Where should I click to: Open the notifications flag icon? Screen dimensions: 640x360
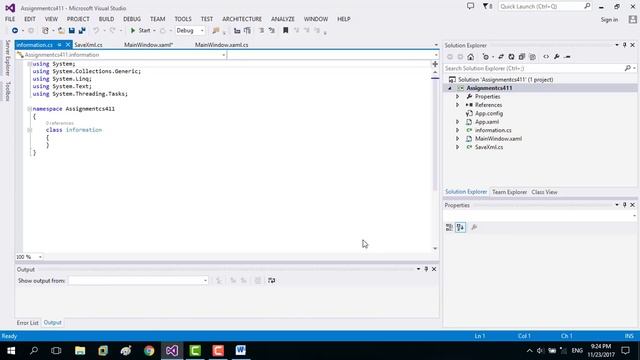tap(487, 6)
